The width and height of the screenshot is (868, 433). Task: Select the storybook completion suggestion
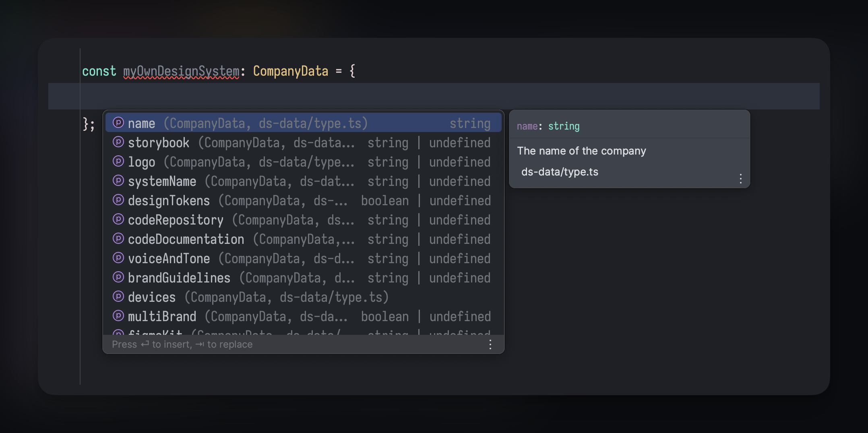point(303,142)
